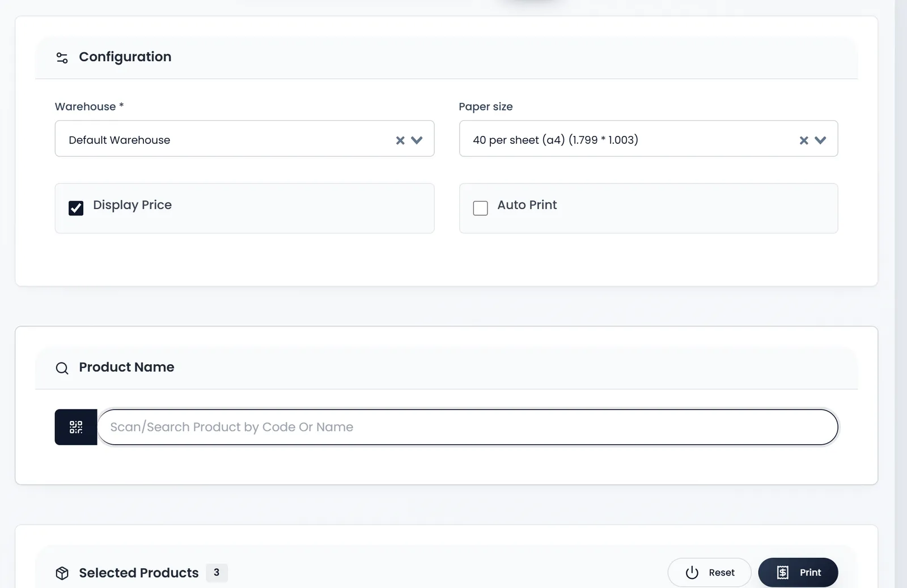The width and height of the screenshot is (907, 588).
Task: Open the Default Warehouse combo box
Action: pyautogui.click(x=244, y=139)
